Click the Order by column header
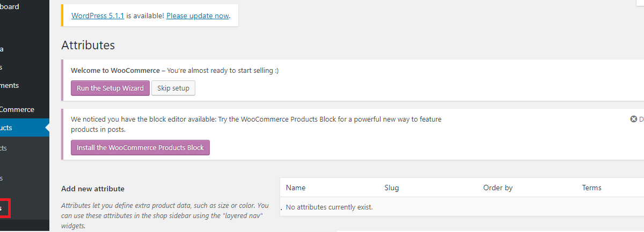Image resolution: width=644 pixels, height=232 pixels. point(498,188)
